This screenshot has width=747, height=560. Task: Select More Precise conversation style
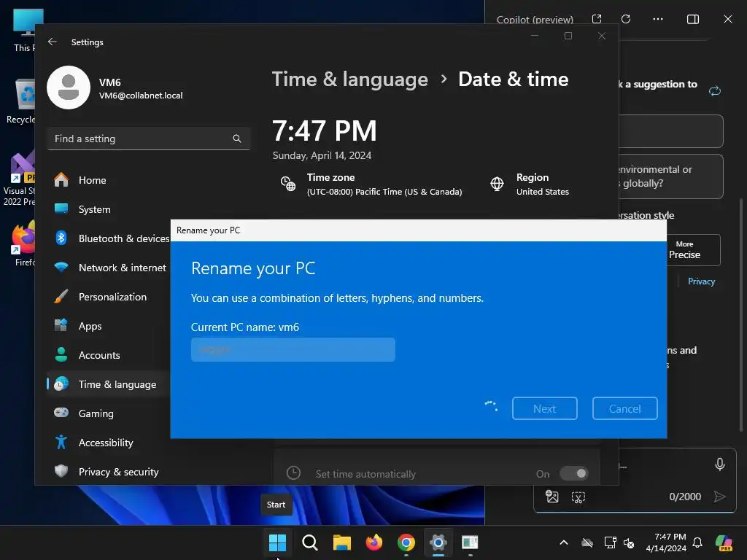[x=684, y=250]
